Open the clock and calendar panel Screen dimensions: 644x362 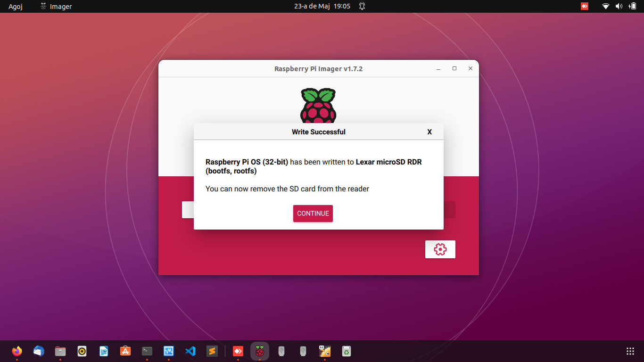(322, 6)
